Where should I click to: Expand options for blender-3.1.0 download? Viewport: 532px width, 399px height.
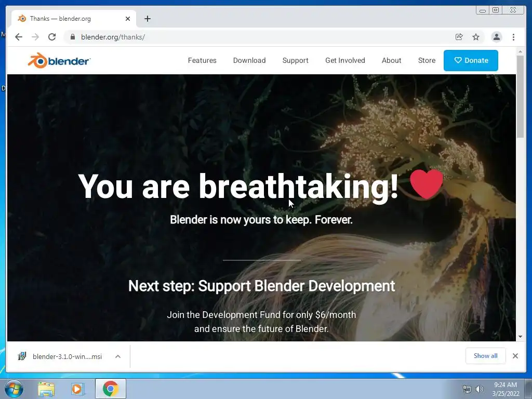(x=118, y=356)
